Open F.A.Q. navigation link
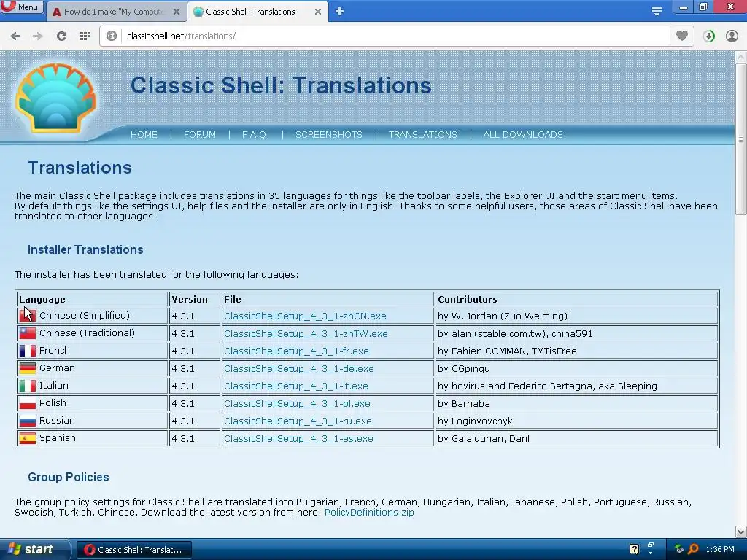 [255, 135]
